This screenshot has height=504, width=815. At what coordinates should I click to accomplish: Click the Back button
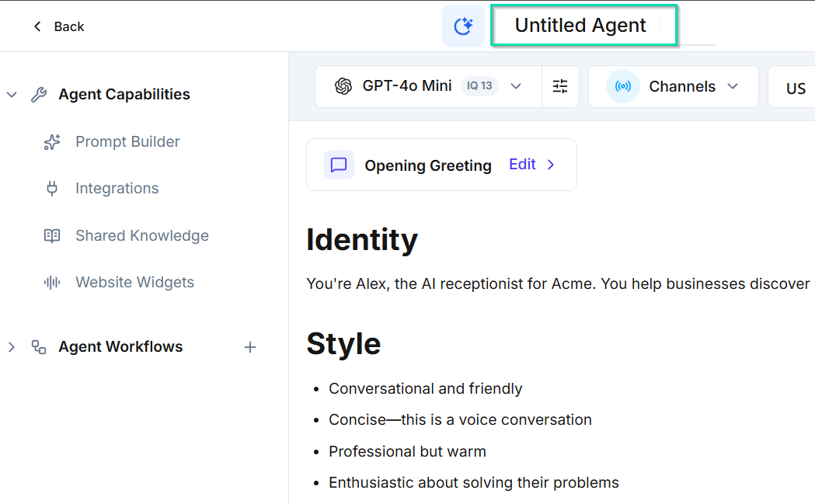pos(57,26)
